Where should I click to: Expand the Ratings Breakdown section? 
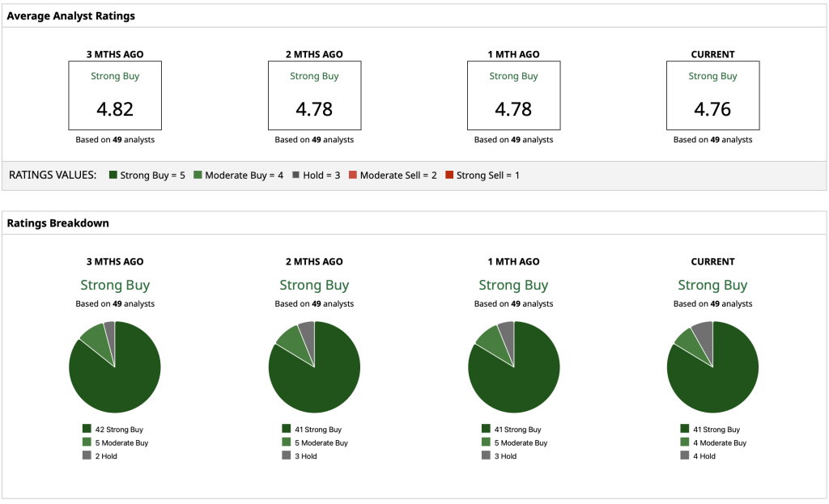coord(57,223)
